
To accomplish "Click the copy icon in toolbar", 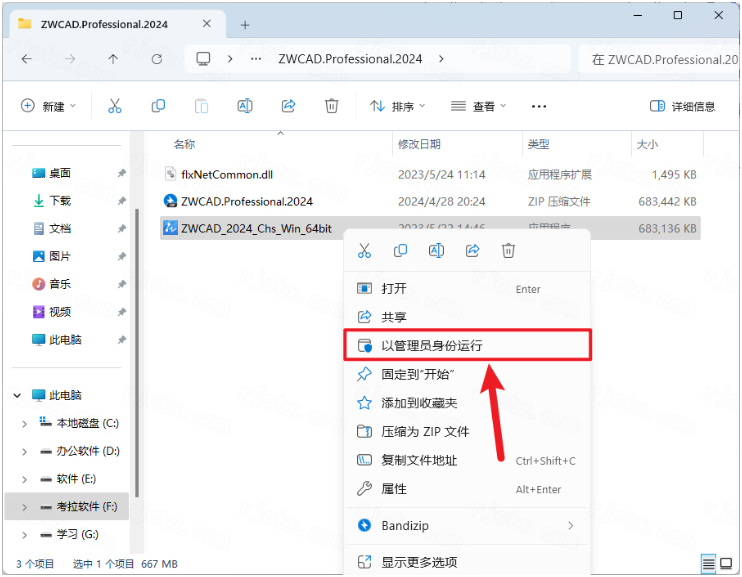I will point(158,106).
